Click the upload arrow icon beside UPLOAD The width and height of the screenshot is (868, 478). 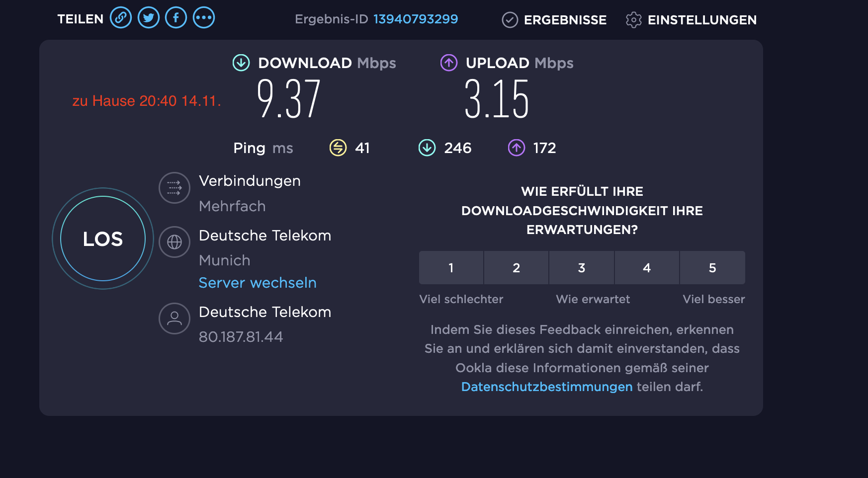click(x=449, y=63)
